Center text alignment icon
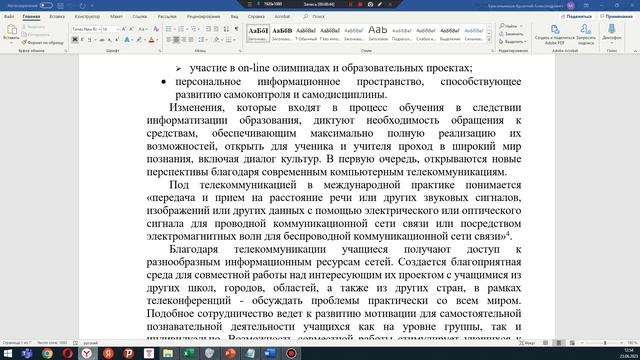 click(x=176, y=40)
